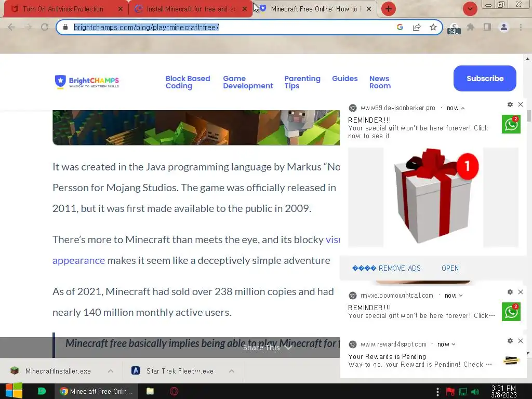Click the Subscribe button
Viewport: 532px width, 399px height.
(485, 78)
